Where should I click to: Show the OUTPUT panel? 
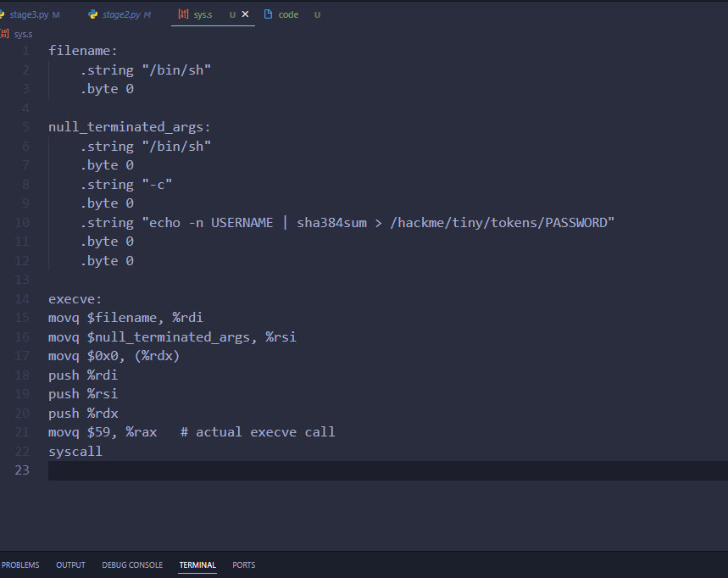(x=70, y=564)
